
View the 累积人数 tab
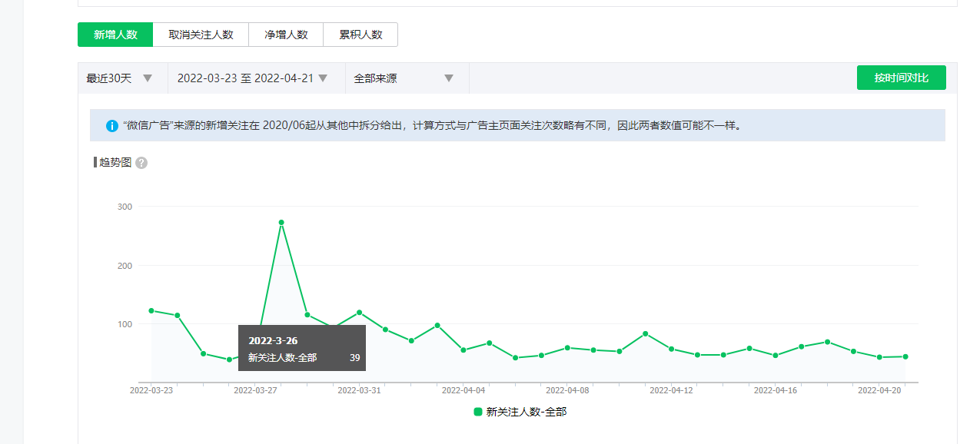pos(360,35)
